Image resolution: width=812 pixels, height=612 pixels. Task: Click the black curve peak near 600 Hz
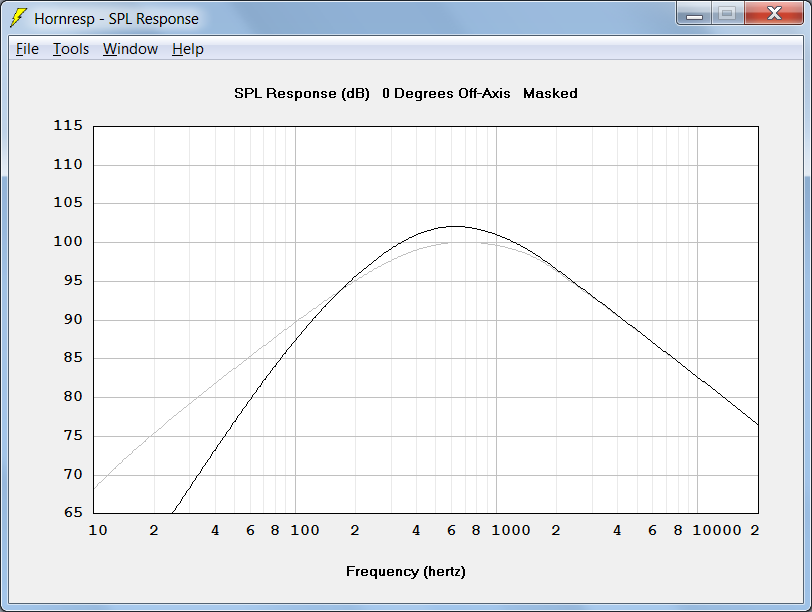(456, 226)
